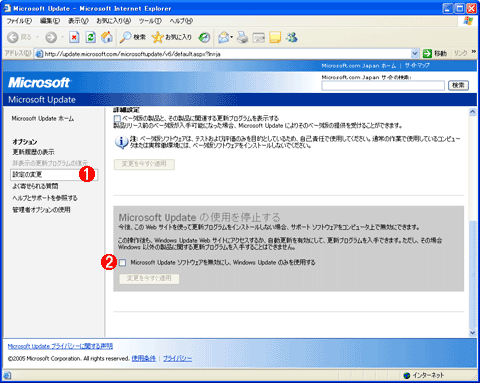Open よく寄せられる質問 sidebar link
This screenshot has height=383, width=480.
(x=35, y=186)
